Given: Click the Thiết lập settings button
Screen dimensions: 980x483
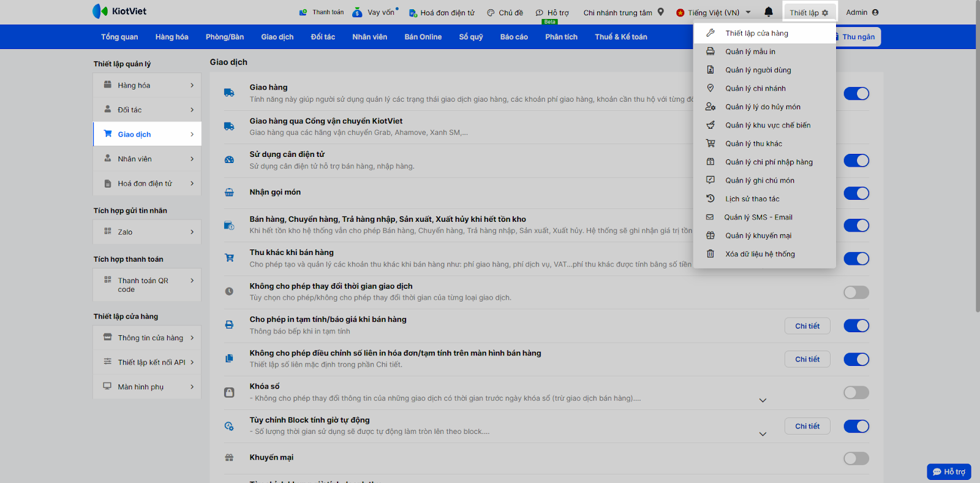Looking at the screenshot, I should (x=809, y=12).
